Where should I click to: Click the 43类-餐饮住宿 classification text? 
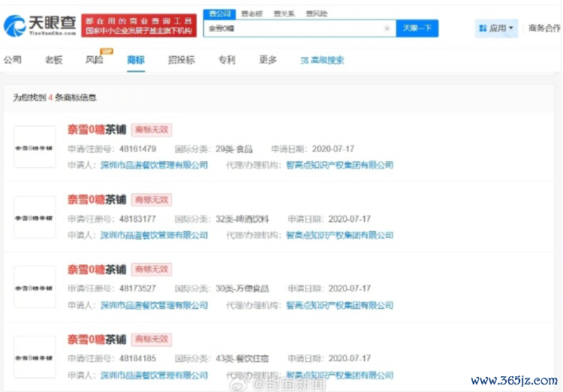point(242,359)
